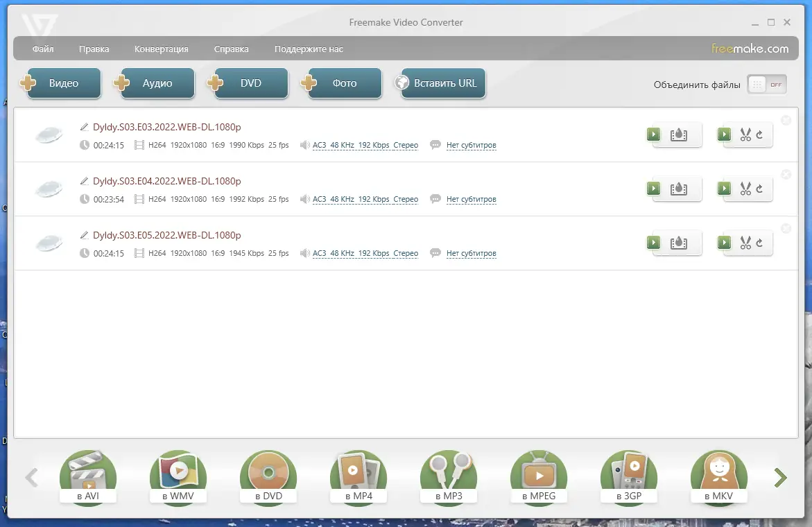The image size is (812, 527).
Task: Click the E03 file thumbnail
Action: (x=49, y=135)
